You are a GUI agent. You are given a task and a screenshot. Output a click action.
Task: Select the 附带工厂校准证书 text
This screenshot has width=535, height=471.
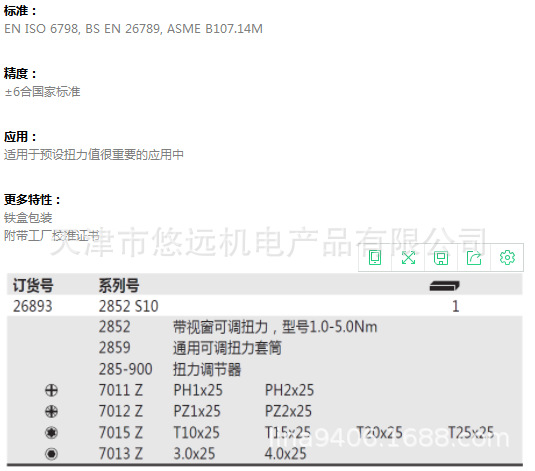tap(52, 236)
